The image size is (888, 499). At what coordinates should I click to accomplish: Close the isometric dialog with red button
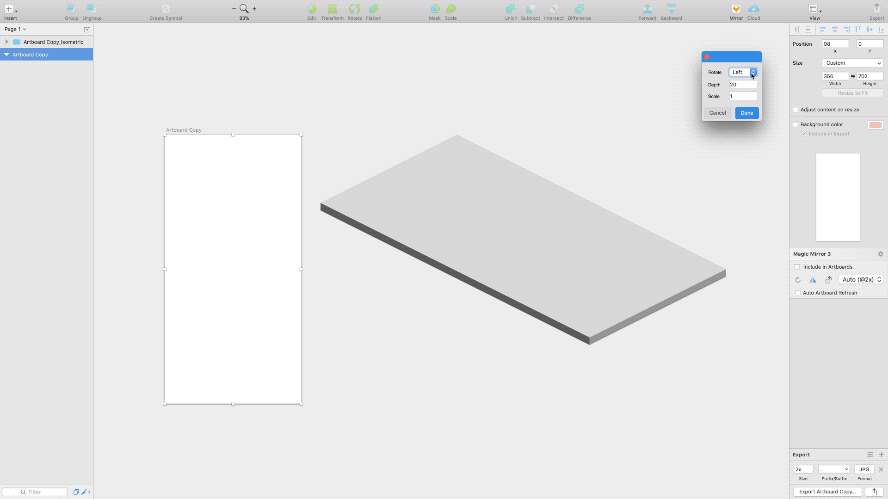tap(707, 57)
